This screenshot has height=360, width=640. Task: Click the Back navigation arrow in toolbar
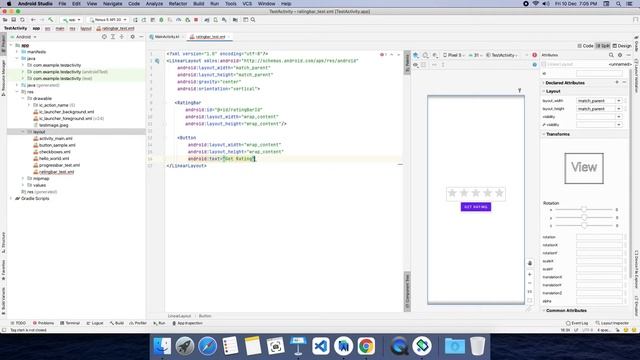[x=33, y=20]
